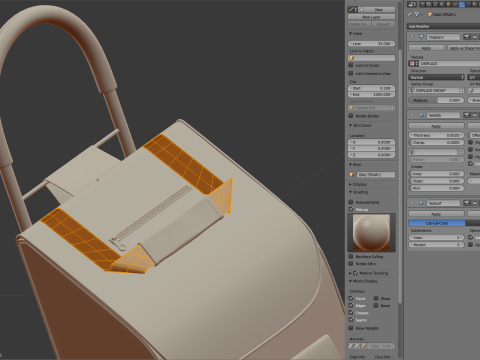Toggle Displace modifier render camera icon

tap(467, 37)
